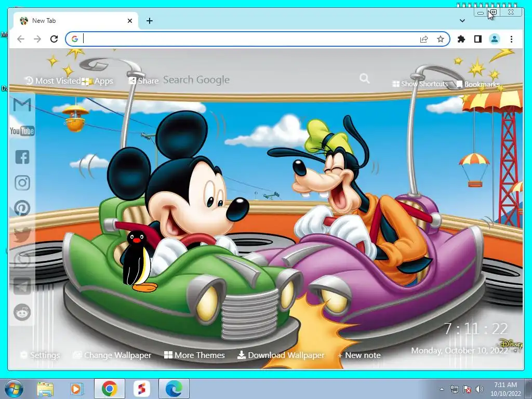
Task: Open the red S app in taskbar
Action: coord(141,389)
